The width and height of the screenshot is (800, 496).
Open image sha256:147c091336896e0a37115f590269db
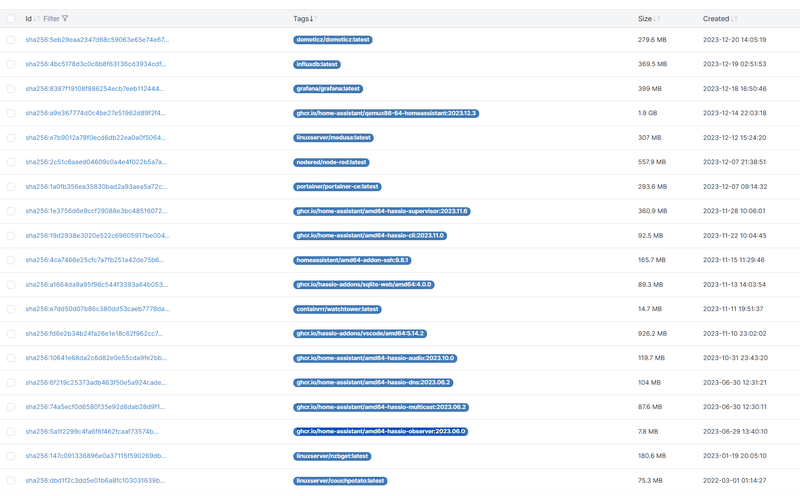click(95, 456)
